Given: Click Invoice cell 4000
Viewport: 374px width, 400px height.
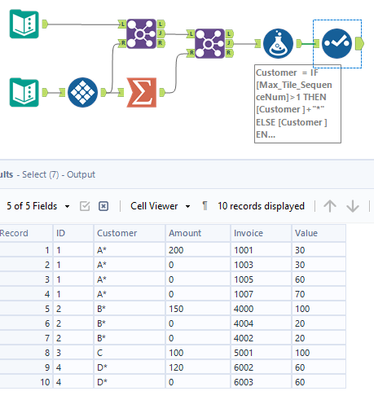Looking at the screenshot, I should tap(261, 309).
